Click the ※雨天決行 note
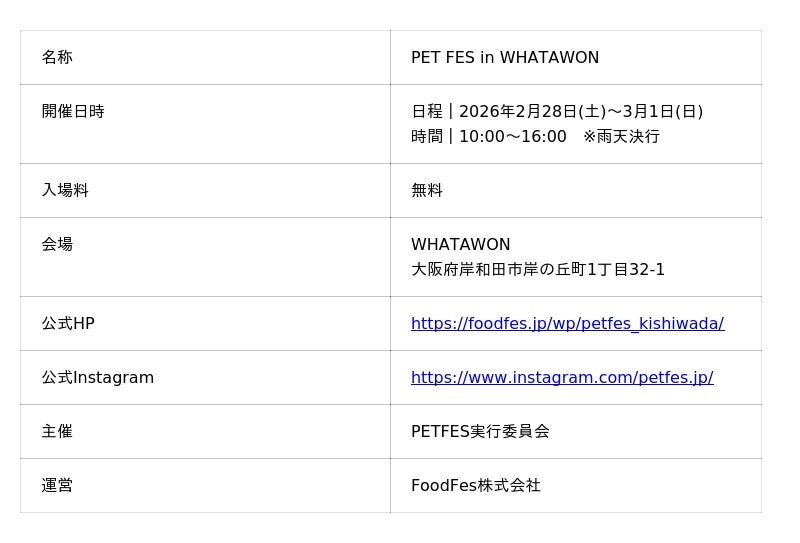 621,137
